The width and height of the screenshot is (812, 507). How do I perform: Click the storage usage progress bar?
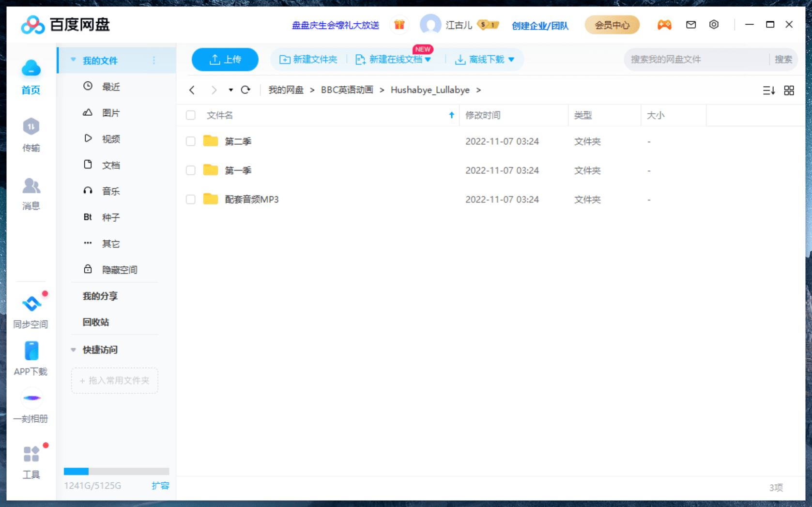(x=116, y=471)
